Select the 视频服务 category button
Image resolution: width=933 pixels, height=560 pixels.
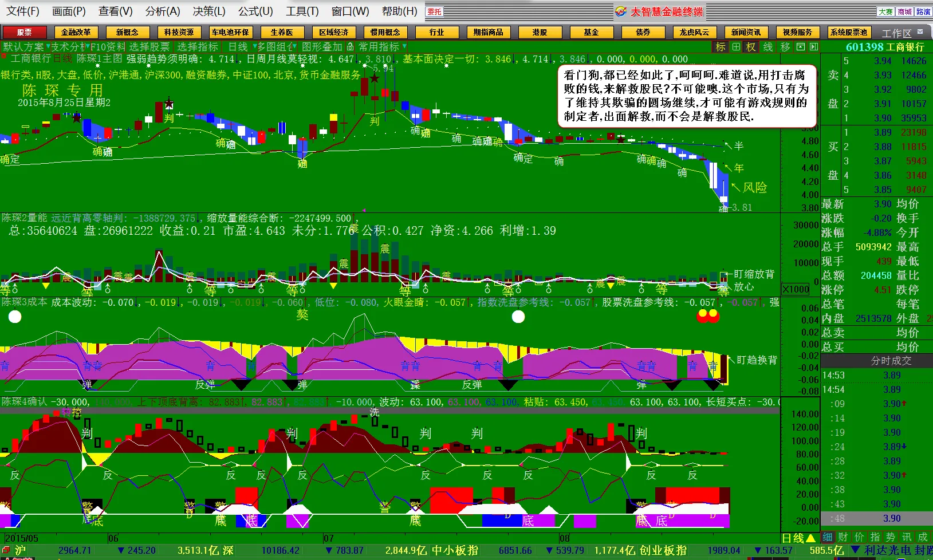(x=797, y=32)
